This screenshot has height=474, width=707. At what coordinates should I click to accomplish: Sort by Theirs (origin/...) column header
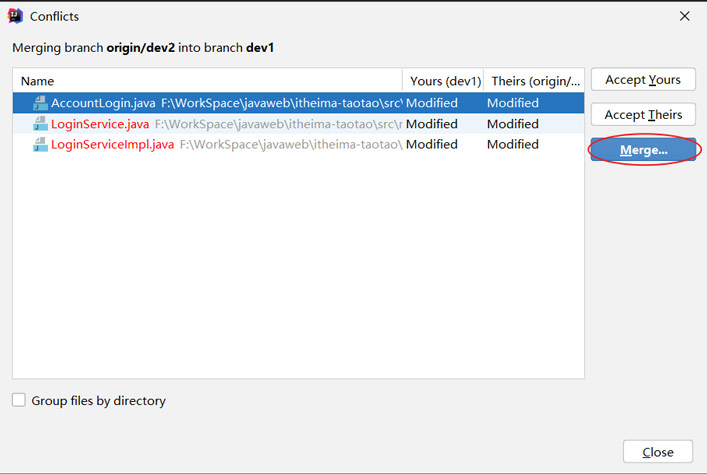534,81
